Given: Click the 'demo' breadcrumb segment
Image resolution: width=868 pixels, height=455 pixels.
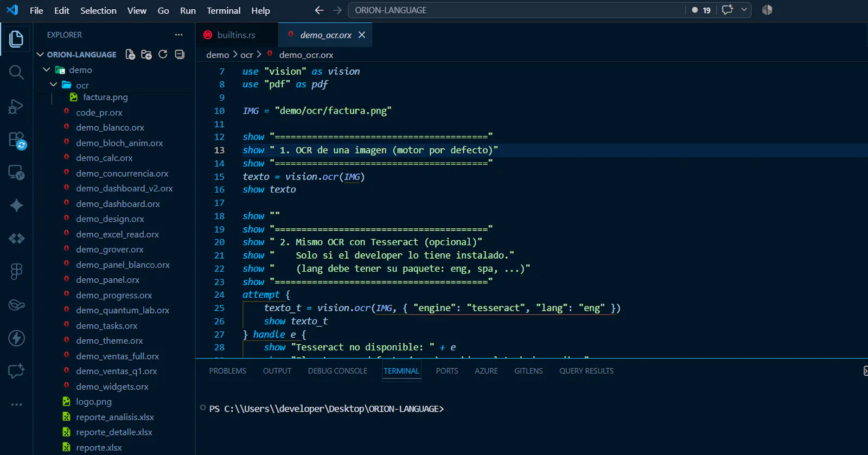Looking at the screenshot, I should pyautogui.click(x=218, y=55).
